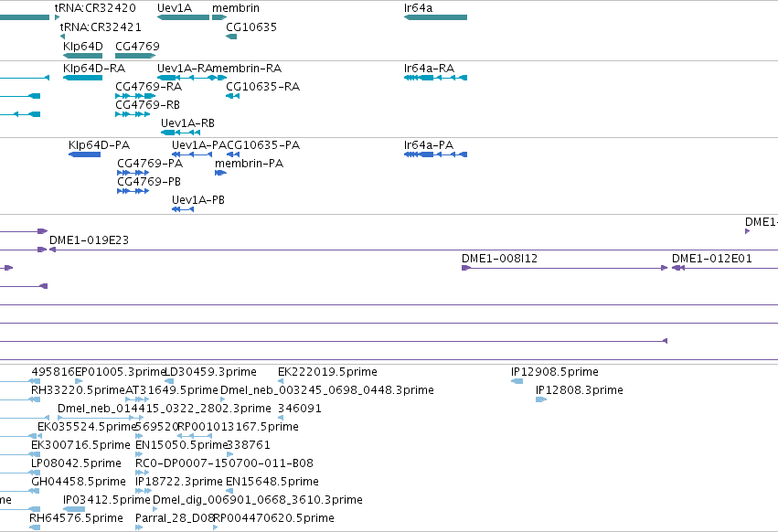
Task: Select the IP03412.5prime EST bar
Action: (x=74, y=509)
